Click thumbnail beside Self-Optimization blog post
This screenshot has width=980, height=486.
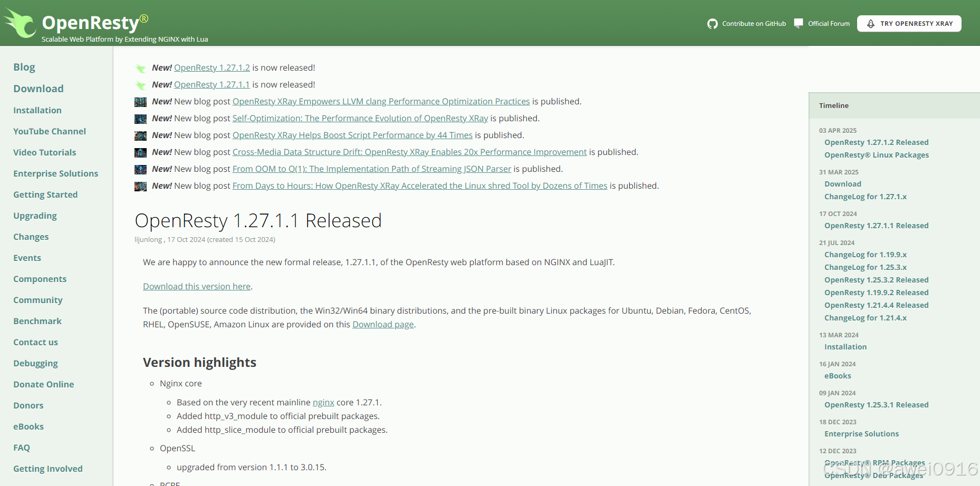click(x=140, y=119)
